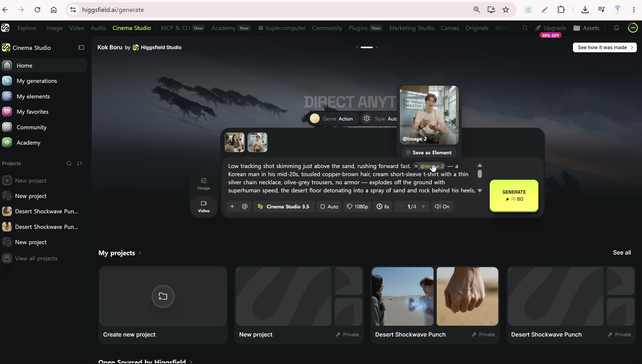Image resolution: width=642 pixels, height=364 pixels.
Task: Open the user profile avatar
Action: [x=633, y=28]
